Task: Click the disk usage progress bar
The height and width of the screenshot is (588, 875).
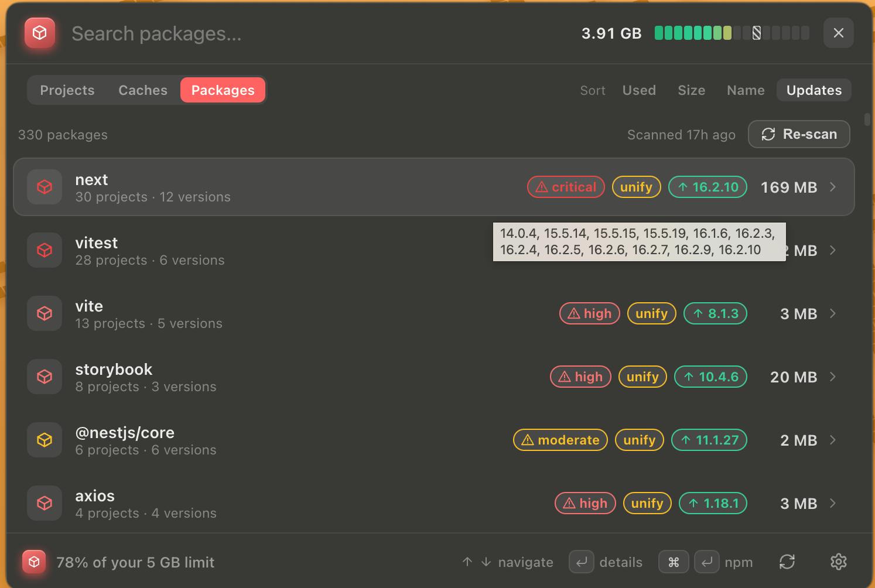Action: point(732,33)
